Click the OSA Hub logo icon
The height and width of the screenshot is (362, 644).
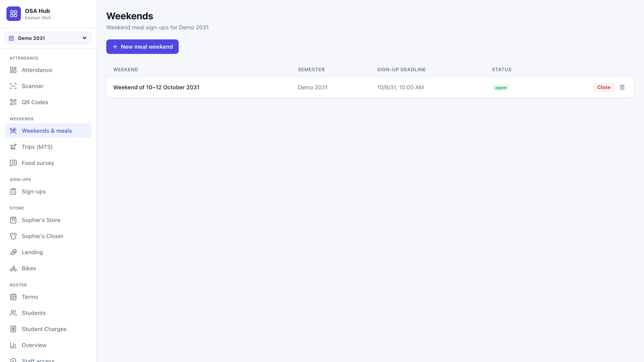point(13,14)
